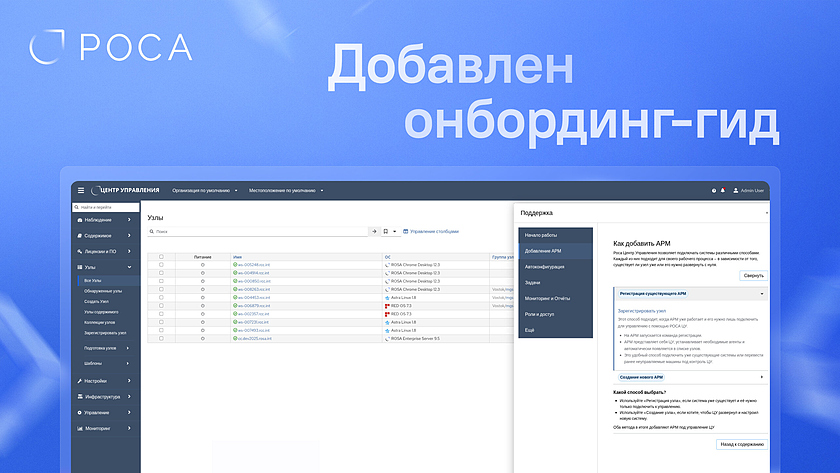Image resolution: width=840 pixels, height=473 pixels.
Task: Open the notifications bell icon
Action: pyautogui.click(x=723, y=190)
